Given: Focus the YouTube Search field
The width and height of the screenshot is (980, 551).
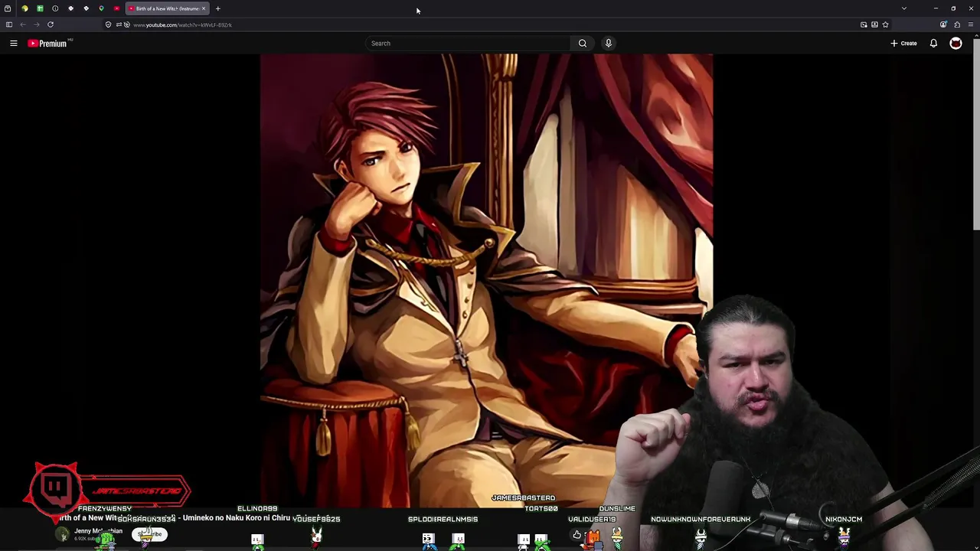Looking at the screenshot, I should click(x=469, y=44).
